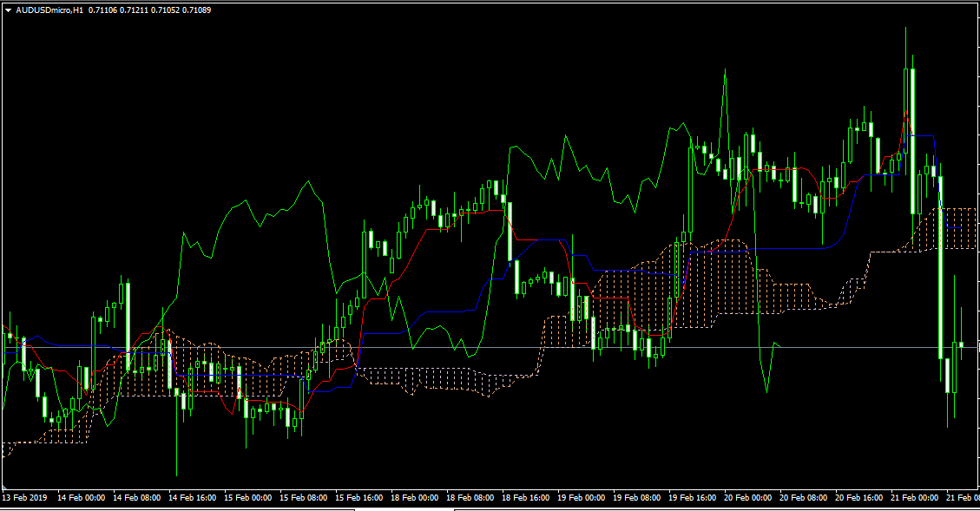Select the 21 Feb 00:00 time axis label

click(914, 498)
